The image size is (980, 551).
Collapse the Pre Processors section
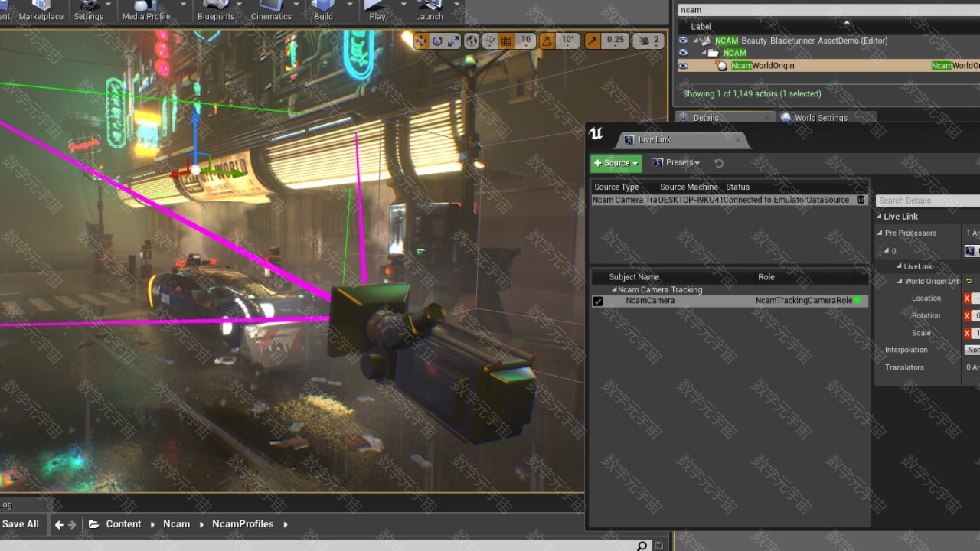pyautogui.click(x=880, y=233)
